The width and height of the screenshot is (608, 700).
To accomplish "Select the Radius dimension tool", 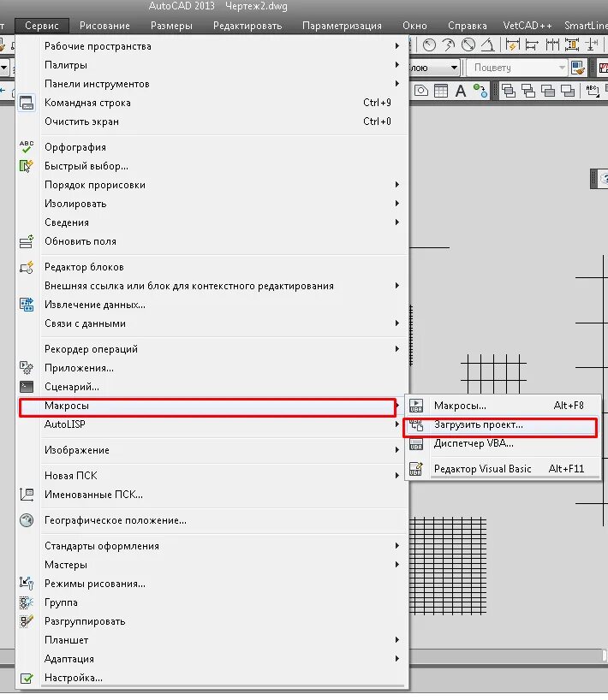I will (429, 45).
